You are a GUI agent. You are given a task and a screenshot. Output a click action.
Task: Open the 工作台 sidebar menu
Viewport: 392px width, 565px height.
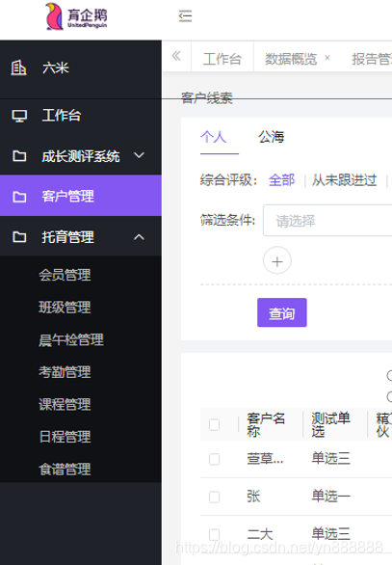81,116
